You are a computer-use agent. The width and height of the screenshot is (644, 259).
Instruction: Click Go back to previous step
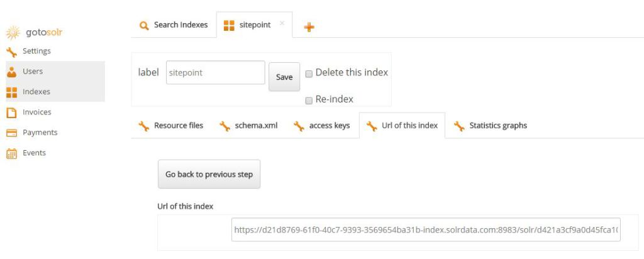coord(209,174)
